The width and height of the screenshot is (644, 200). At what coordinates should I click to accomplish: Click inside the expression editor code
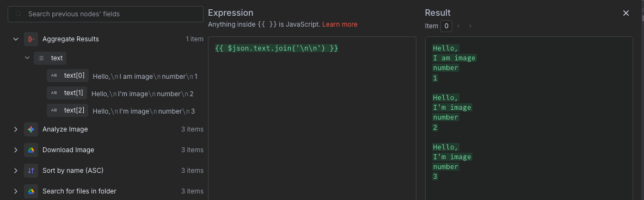277,48
